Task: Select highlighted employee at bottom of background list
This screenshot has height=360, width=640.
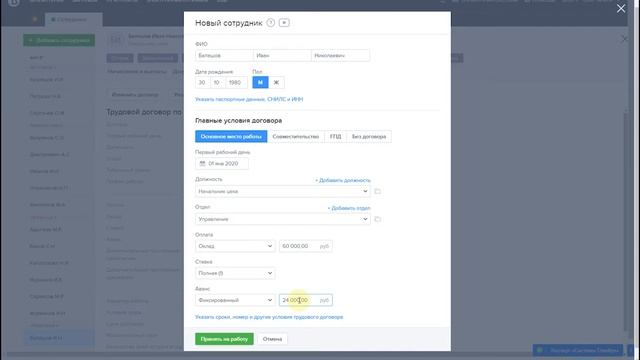Action: pos(59,338)
